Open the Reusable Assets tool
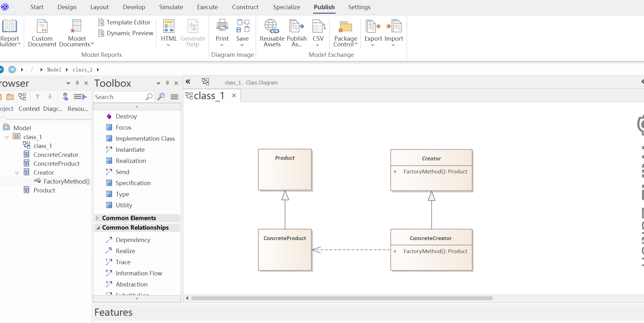The image size is (644, 323). coord(272,27)
